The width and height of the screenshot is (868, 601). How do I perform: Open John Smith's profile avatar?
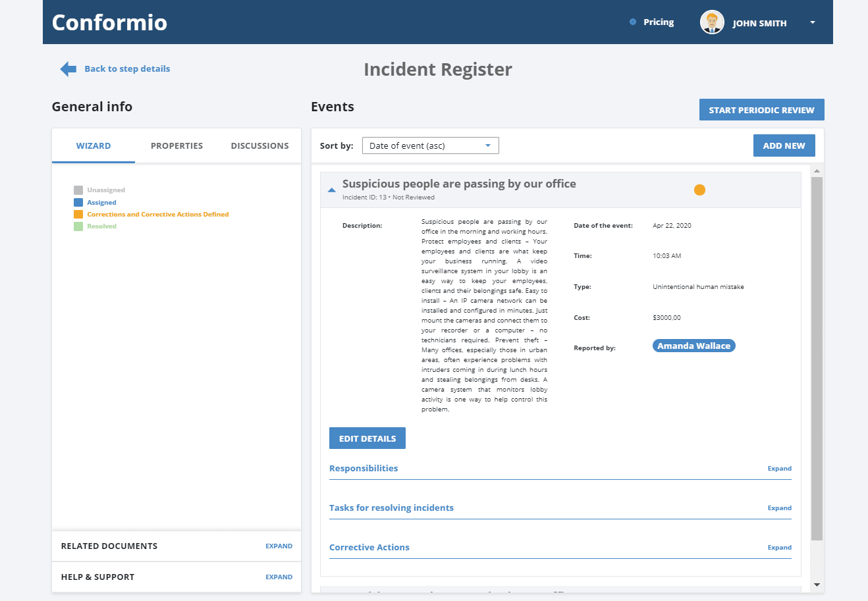tap(712, 22)
